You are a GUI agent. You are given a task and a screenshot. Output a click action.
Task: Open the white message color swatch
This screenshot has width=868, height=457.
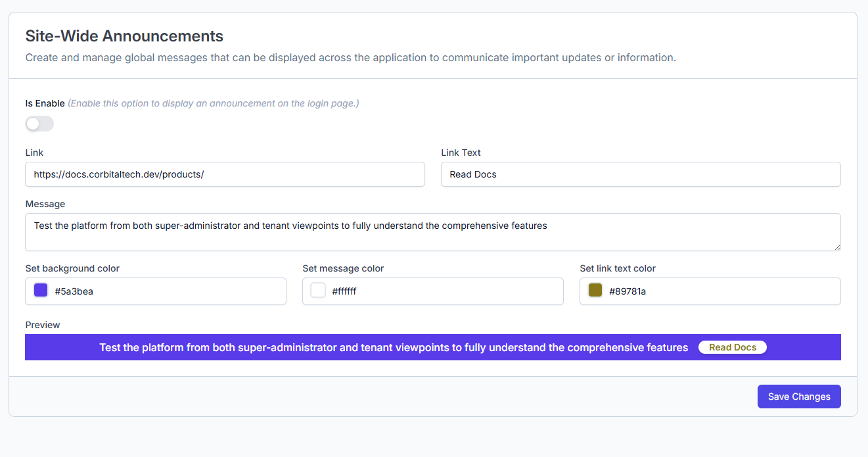(x=318, y=291)
